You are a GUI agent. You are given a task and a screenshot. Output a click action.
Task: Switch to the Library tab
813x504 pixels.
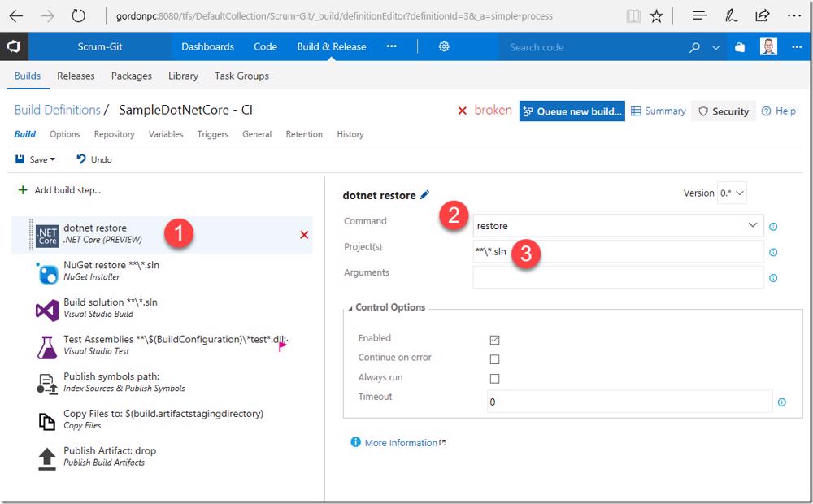click(x=183, y=76)
